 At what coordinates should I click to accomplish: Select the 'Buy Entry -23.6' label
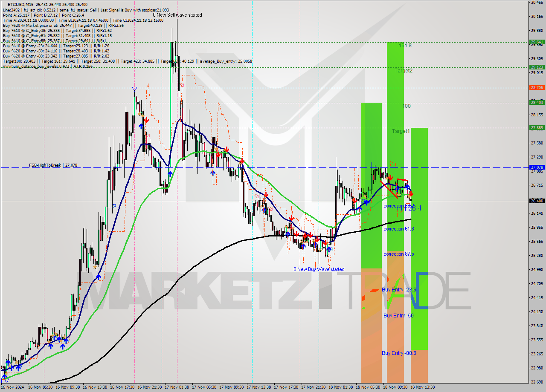pos(399,290)
